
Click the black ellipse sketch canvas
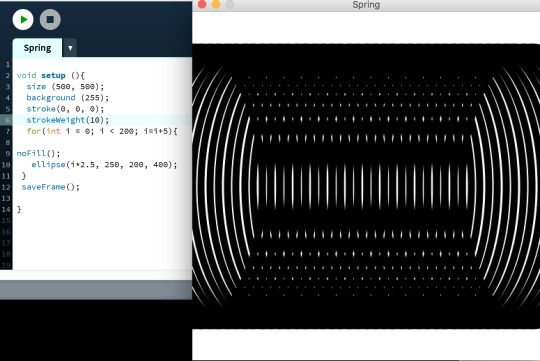(366, 186)
